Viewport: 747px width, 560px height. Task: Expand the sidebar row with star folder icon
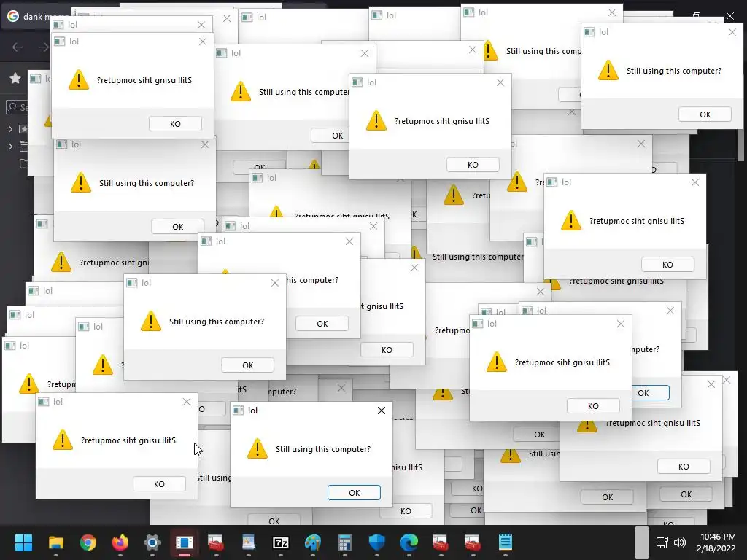(x=10, y=128)
